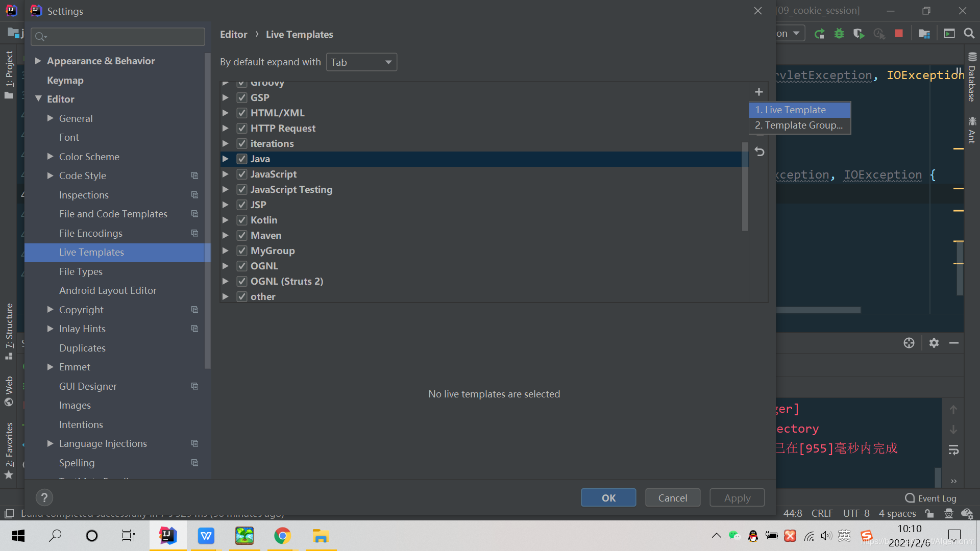
Task: Click the revert arrow icon in templates panel
Action: pos(759,152)
